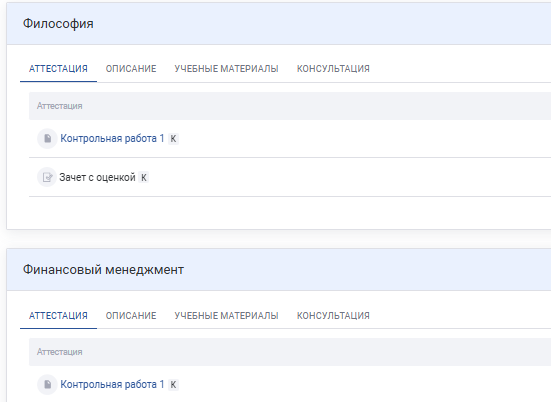
Task: Open Учебные материалы tab in Философия
Action: tap(226, 69)
